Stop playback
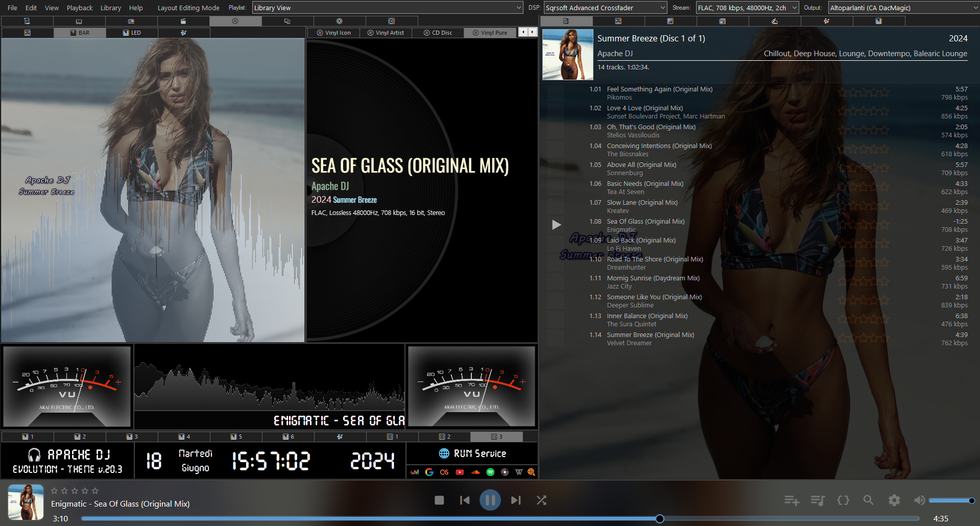 pos(439,500)
